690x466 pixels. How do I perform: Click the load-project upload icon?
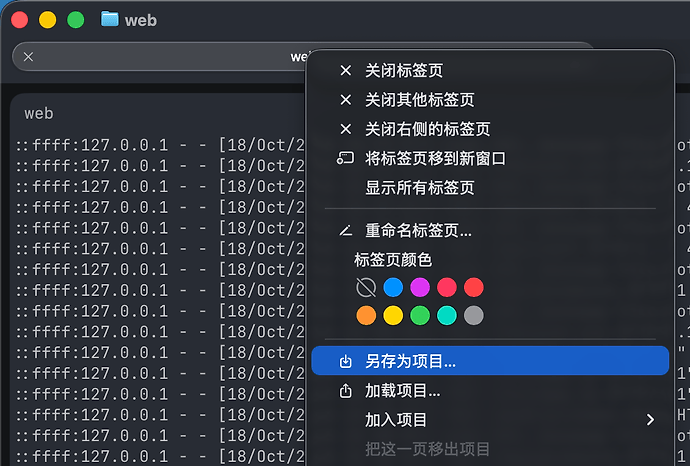[346, 390]
